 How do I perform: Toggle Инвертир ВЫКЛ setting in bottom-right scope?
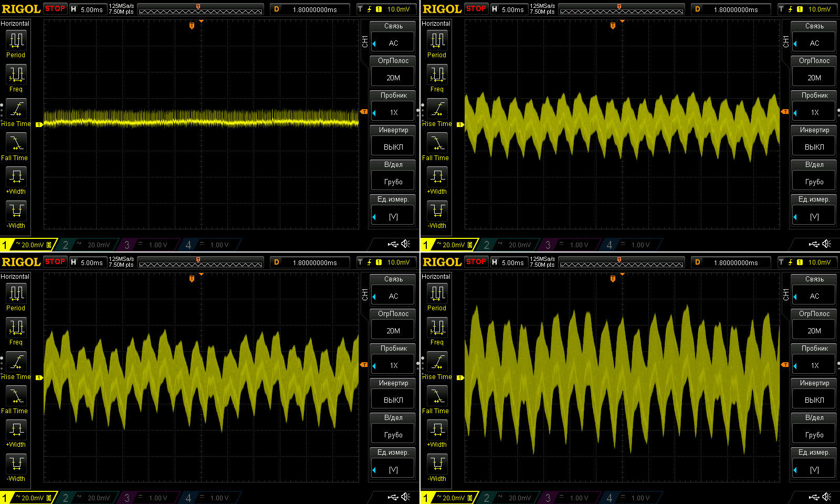(x=814, y=400)
